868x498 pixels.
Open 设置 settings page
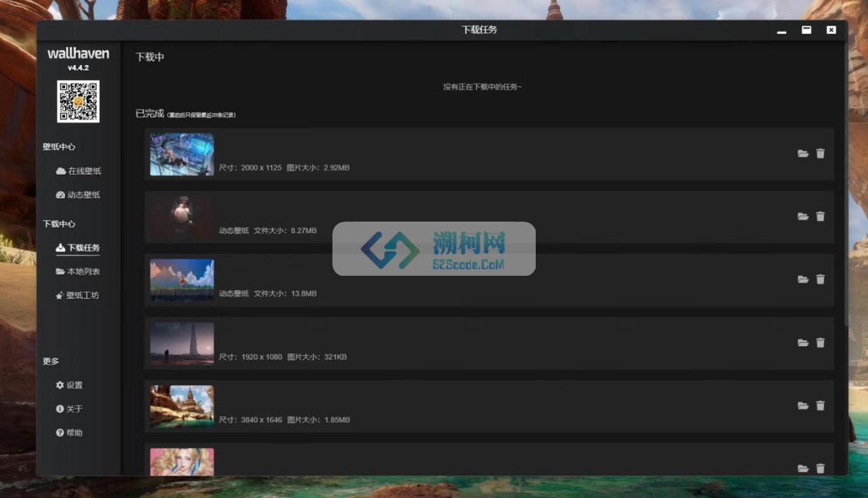69,386
